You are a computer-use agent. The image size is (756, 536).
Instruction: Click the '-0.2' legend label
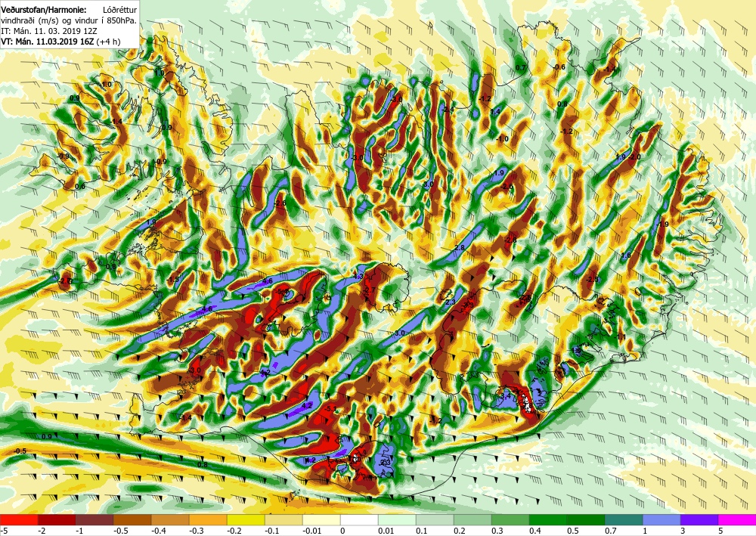(234, 531)
